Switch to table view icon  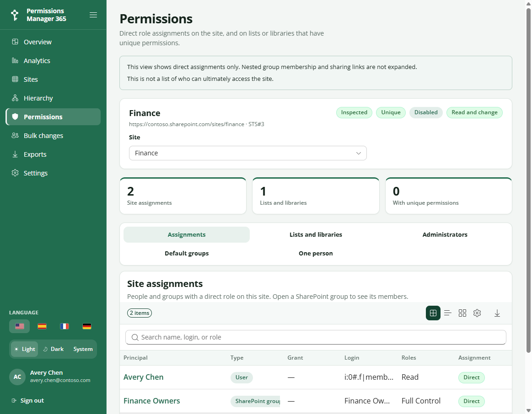(x=433, y=313)
